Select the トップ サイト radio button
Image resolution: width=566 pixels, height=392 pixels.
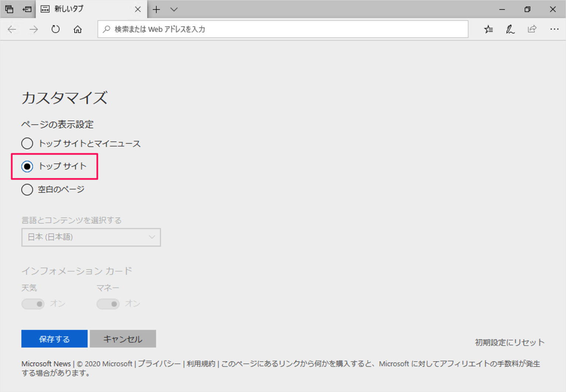click(27, 166)
